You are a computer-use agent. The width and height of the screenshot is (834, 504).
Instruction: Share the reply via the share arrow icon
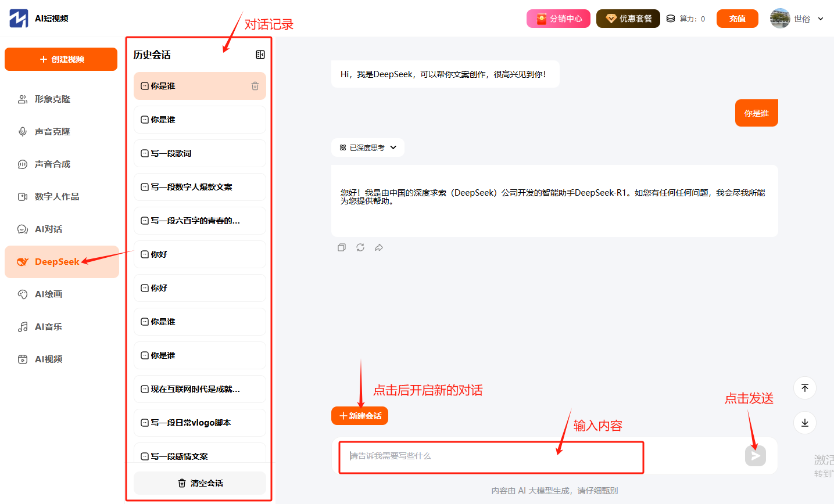[x=379, y=247]
